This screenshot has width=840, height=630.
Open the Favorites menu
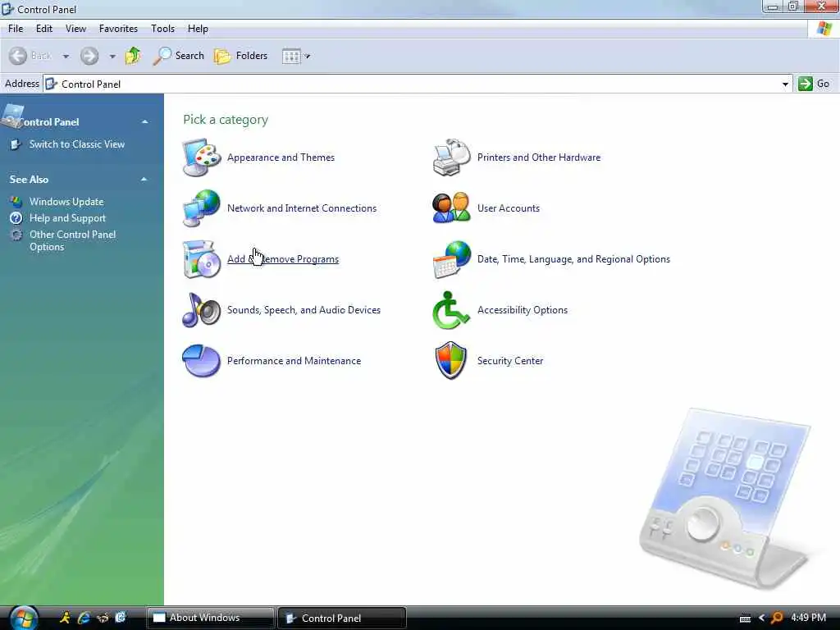click(118, 29)
